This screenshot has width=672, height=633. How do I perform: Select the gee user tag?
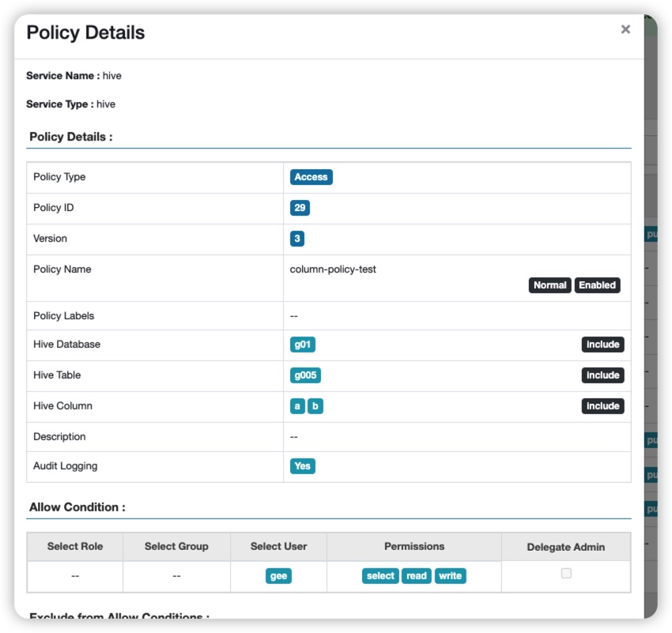pyautogui.click(x=278, y=576)
